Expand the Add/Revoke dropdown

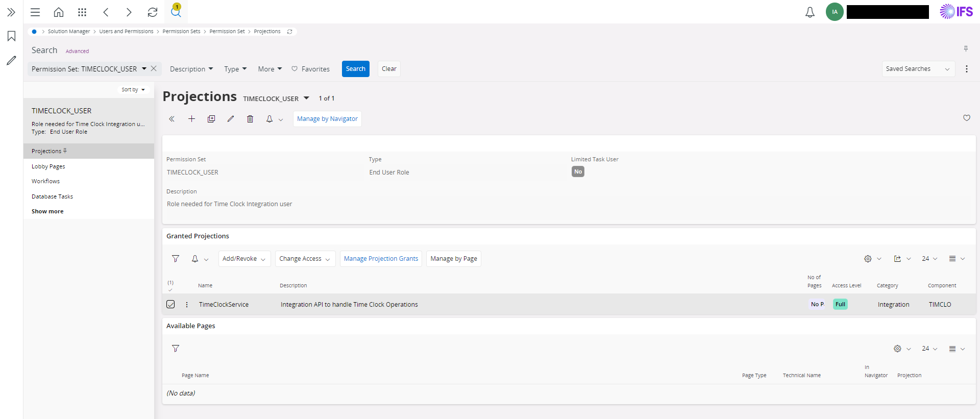[244, 259]
